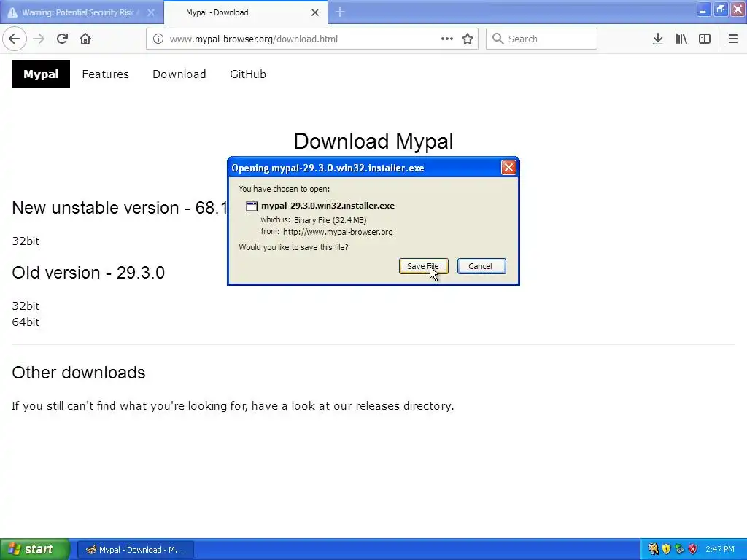This screenshot has height=560, width=747.
Task: Open the hamburger application menu
Action: (x=732, y=39)
